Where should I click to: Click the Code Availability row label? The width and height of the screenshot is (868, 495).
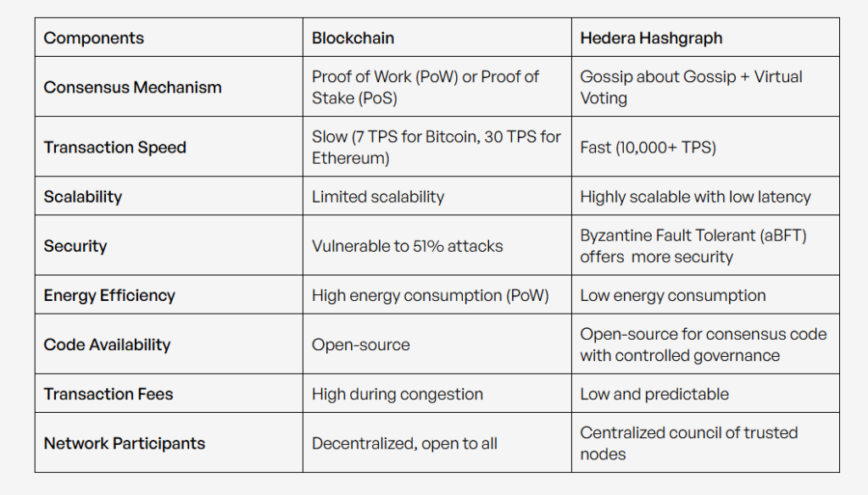click(x=107, y=344)
